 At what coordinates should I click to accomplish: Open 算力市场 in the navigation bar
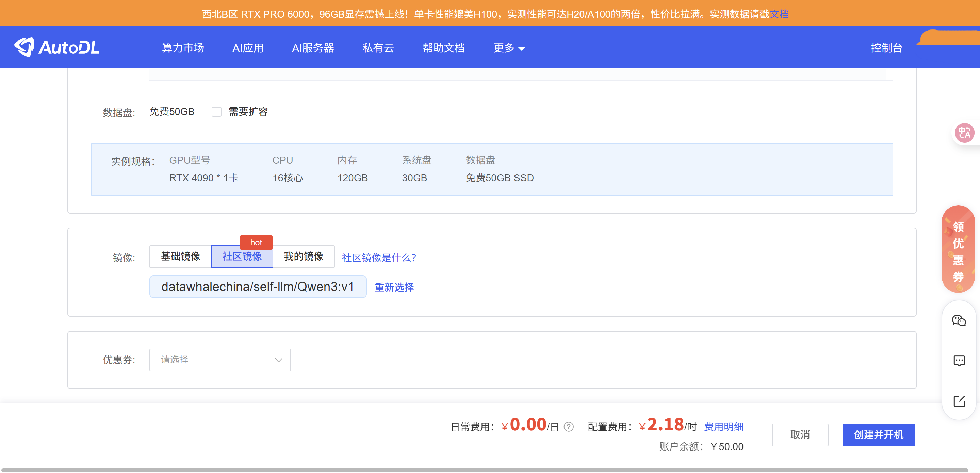[x=183, y=48]
